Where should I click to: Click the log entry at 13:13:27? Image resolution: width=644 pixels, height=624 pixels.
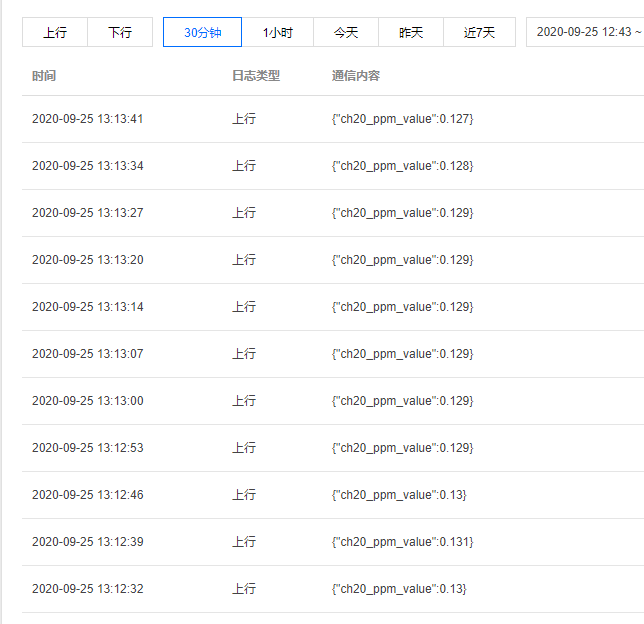[x=333, y=213]
